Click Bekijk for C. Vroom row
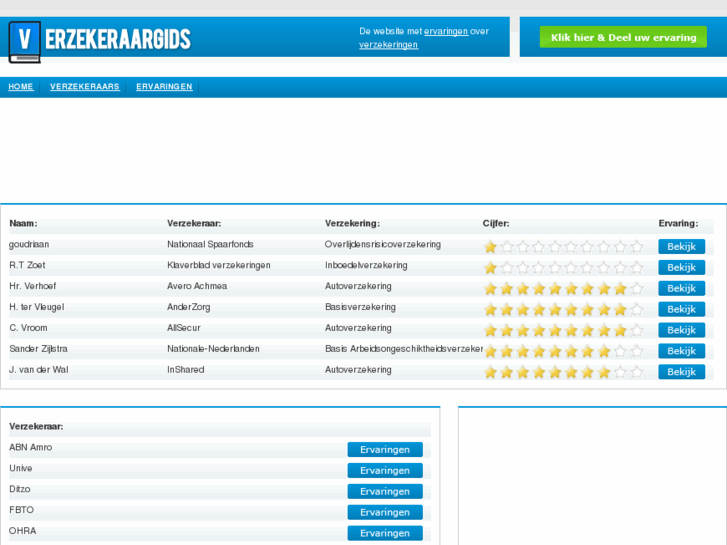Viewport: 727px width, 545px height. [x=682, y=330]
